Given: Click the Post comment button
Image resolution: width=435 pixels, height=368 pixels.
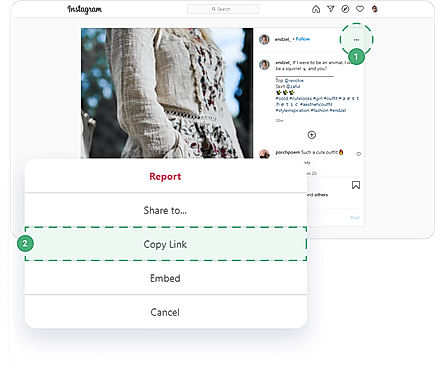Looking at the screenshot, I should click(x=355, y=218).
